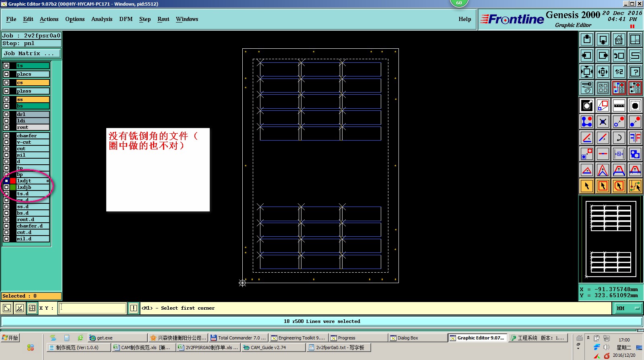Open the Help menu

pos(465,19)
